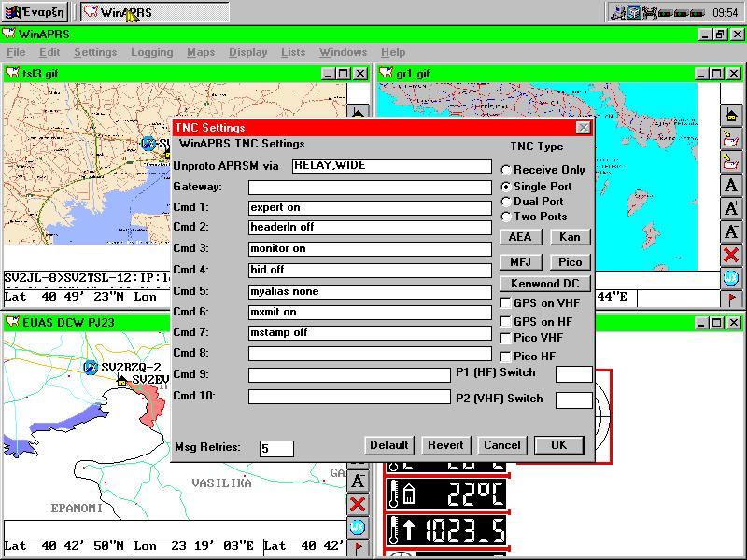Click the WX weather icon in gr1.gif toolbar

point(731,277)
